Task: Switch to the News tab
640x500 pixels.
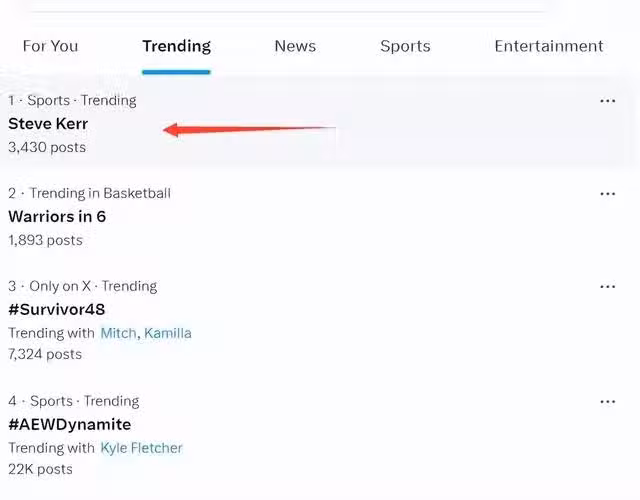Action: [295, 46]
